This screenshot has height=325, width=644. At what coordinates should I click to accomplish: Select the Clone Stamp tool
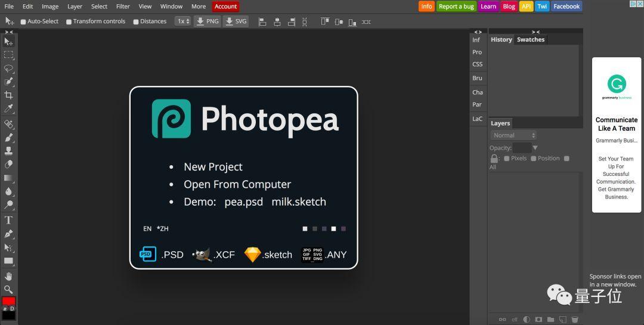[x=8, y=151]
